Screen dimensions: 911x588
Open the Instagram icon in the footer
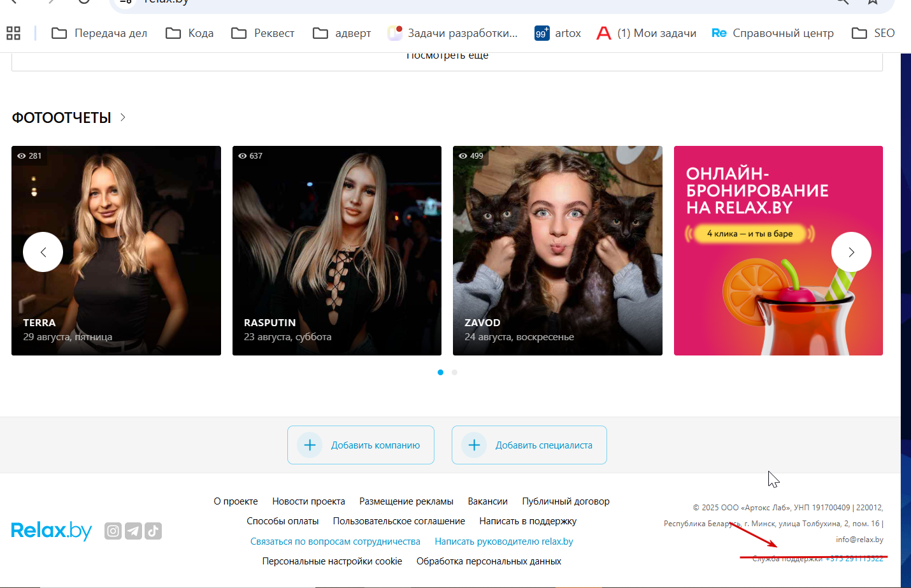pos(113,531)
